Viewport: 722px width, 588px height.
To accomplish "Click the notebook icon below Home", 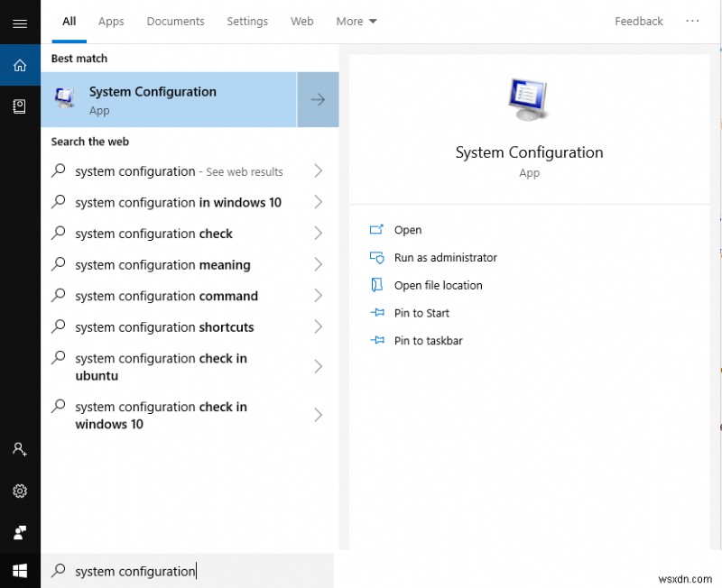I will [20, 106].
